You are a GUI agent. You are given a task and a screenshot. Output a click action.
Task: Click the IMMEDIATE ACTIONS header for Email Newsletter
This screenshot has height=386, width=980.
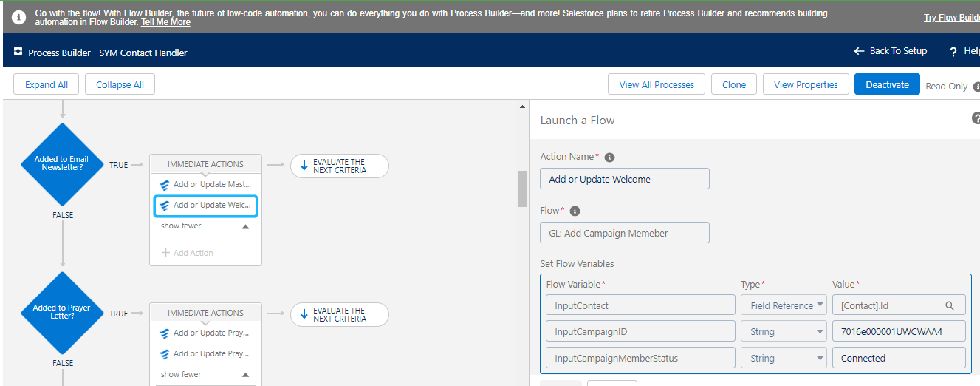(x=205, y=164)
